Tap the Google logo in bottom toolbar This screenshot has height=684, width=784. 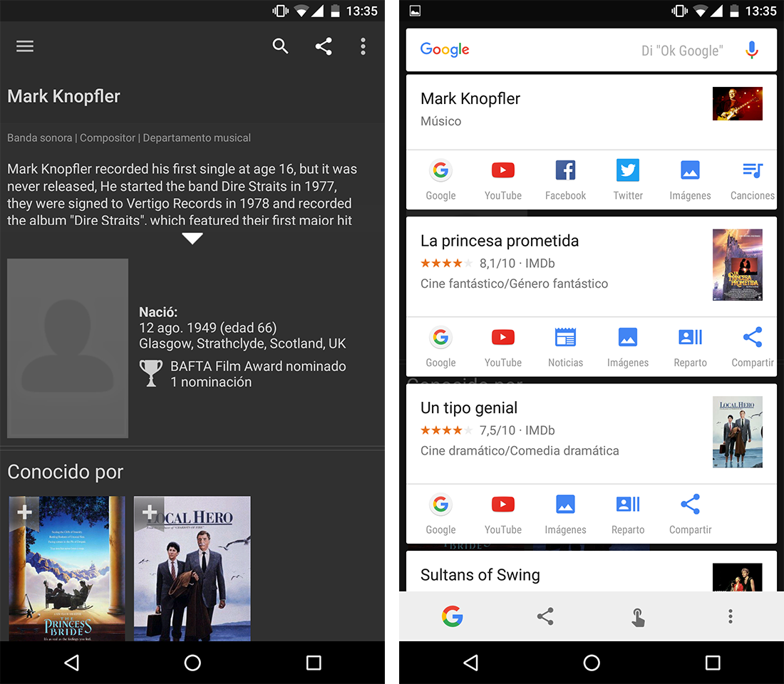[452, 616]
